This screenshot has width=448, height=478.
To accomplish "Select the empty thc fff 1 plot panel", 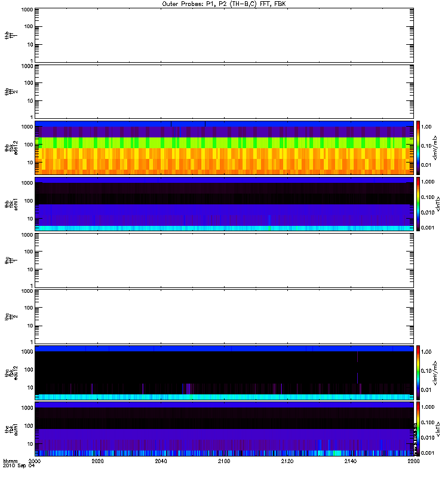I will pos(224,261).
